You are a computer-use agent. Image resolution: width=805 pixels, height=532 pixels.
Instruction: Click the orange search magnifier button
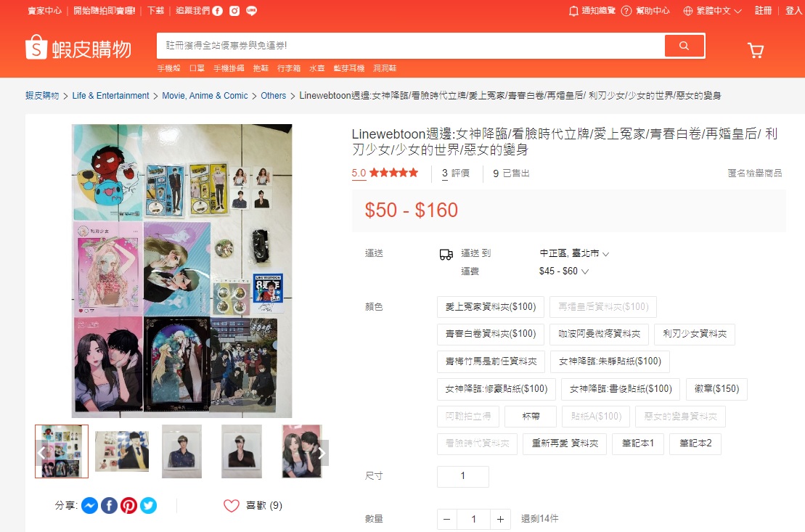pos(684,46)
